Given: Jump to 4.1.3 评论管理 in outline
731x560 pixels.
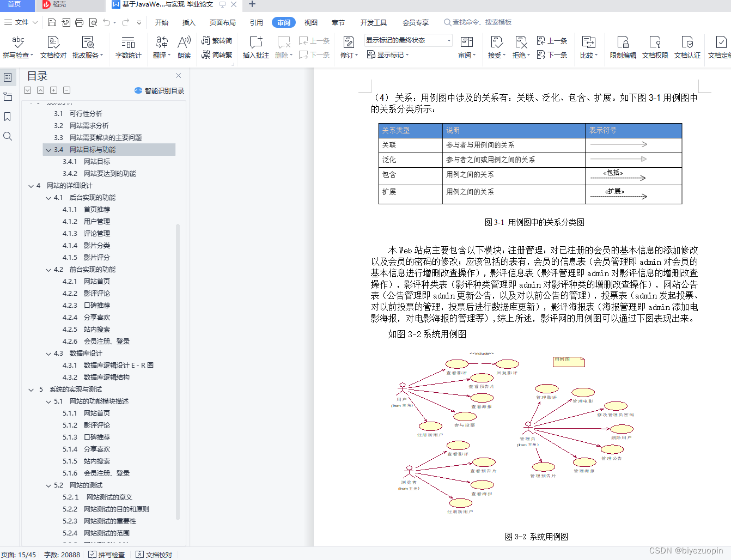Looking at the screenshot, I should point(86,234).
